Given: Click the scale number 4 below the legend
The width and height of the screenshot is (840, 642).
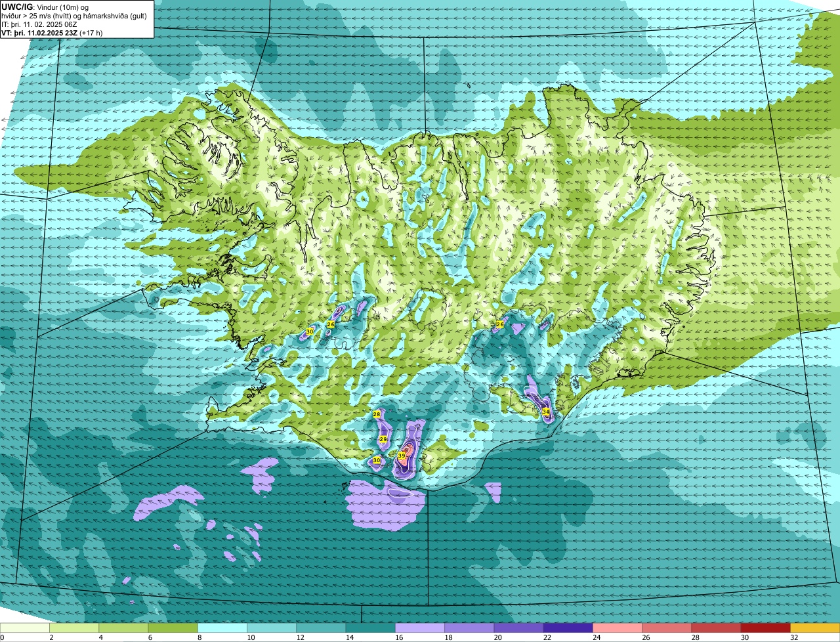Looking at the screenshot, I should [100, 637].
